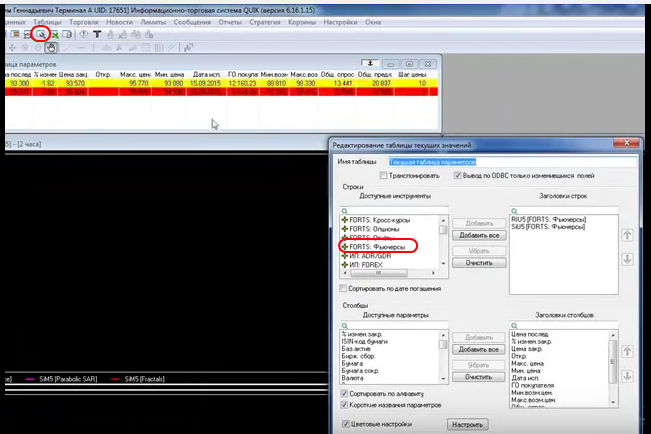
Task: Click the Заголовки столбцов list scrollbar thumb
Action: tap(613, 361)
